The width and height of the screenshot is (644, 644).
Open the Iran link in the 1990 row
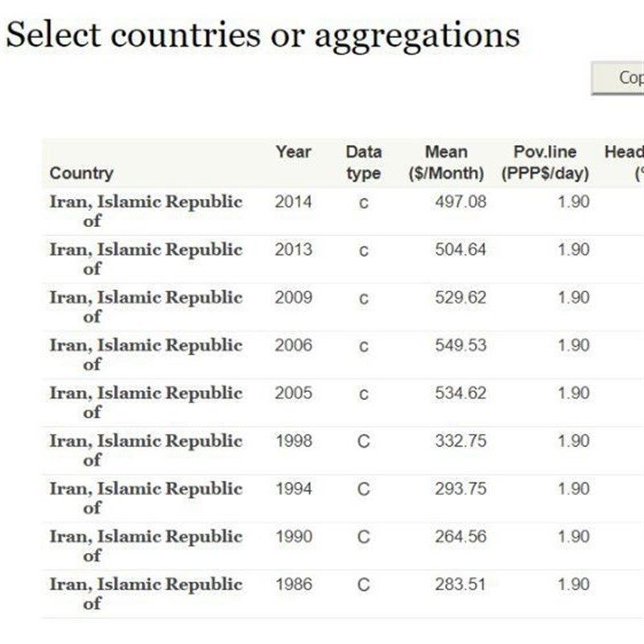146,546
